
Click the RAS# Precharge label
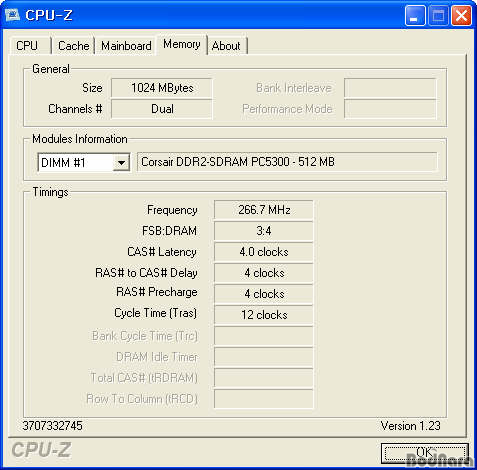tap(156, 292)
